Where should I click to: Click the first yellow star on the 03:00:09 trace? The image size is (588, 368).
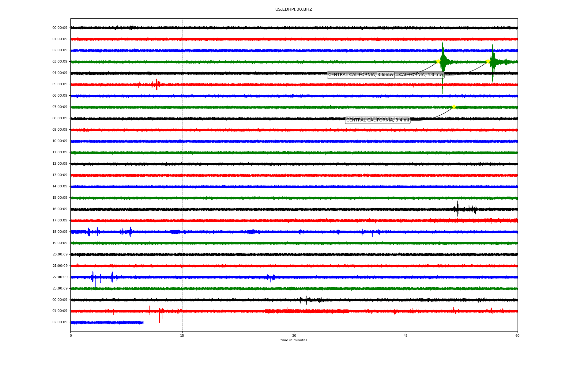point(438,61)
